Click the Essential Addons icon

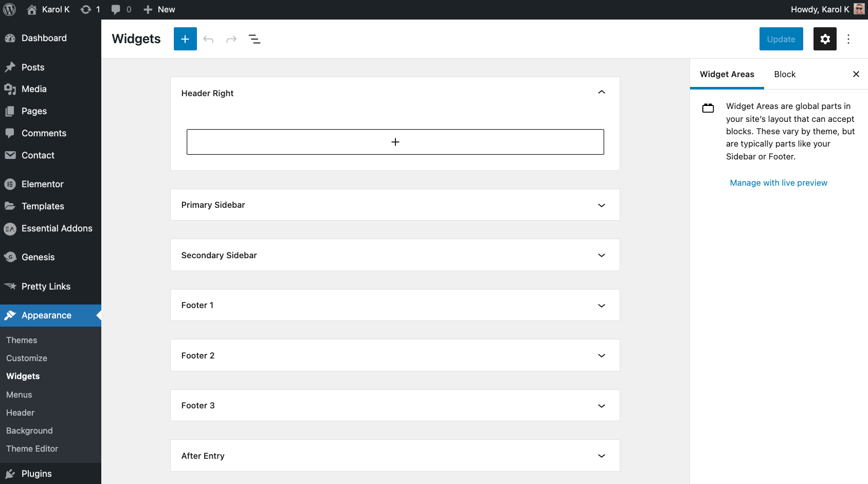point(10,229)
